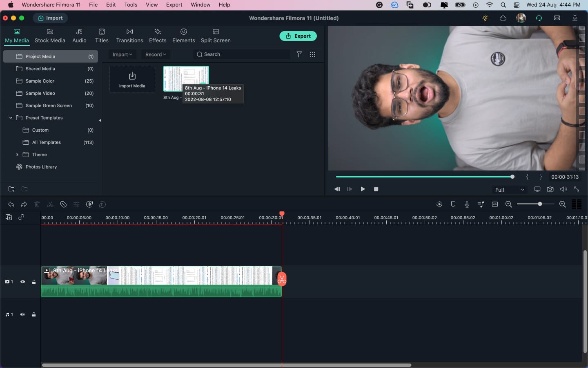Change media grid view layout

click(x=312, y=54)
